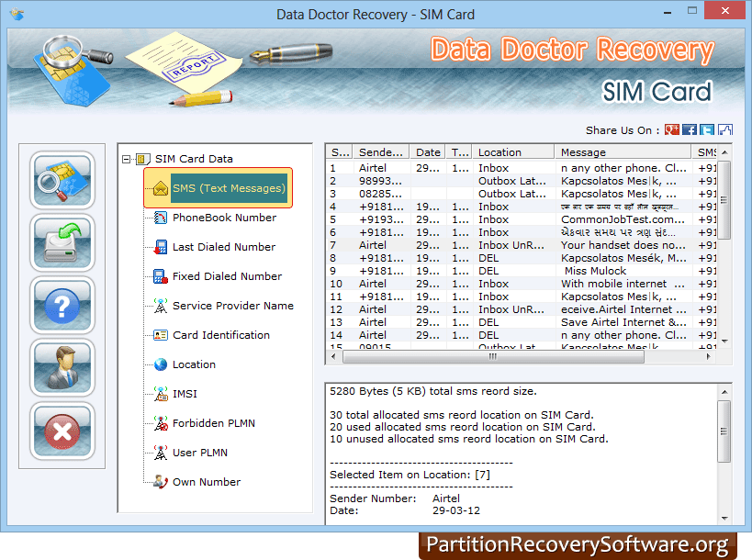
Task: Click the Fixed Dialed Number icon
Action: [160, 276]
